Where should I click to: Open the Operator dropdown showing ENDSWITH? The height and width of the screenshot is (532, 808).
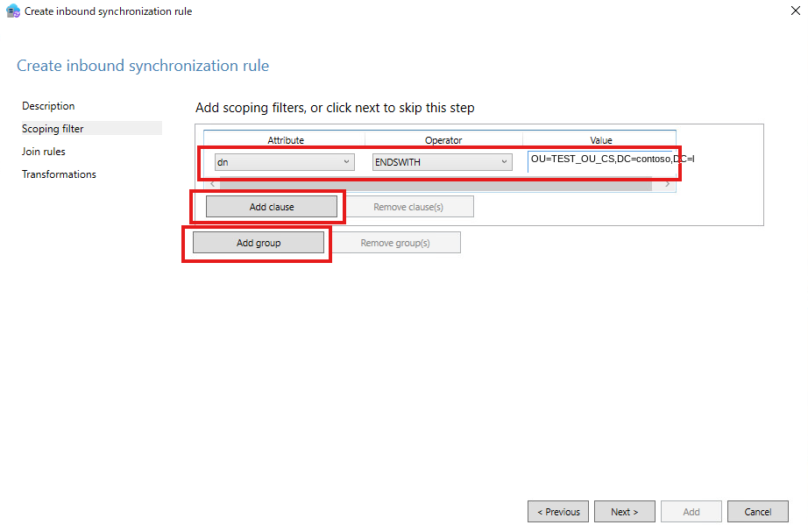[x=443, y=162]
